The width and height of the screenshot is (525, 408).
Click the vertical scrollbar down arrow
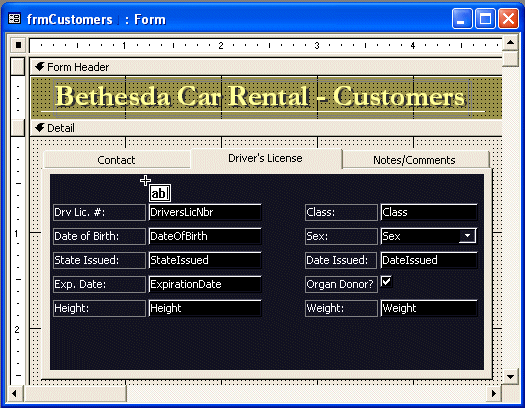tap(510, 377)
